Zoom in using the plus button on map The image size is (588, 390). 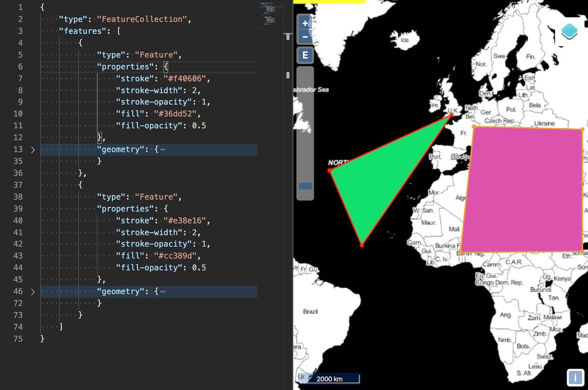coord(305,23)
